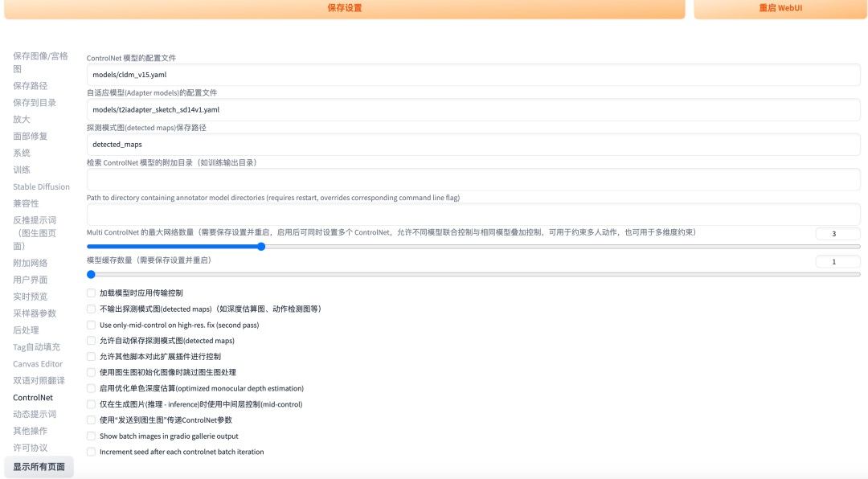This screenshot has width=868, height=479.
Task: Enable 允许自动保存探测模式图(detected maps)
Action: (x=92, y=340)
